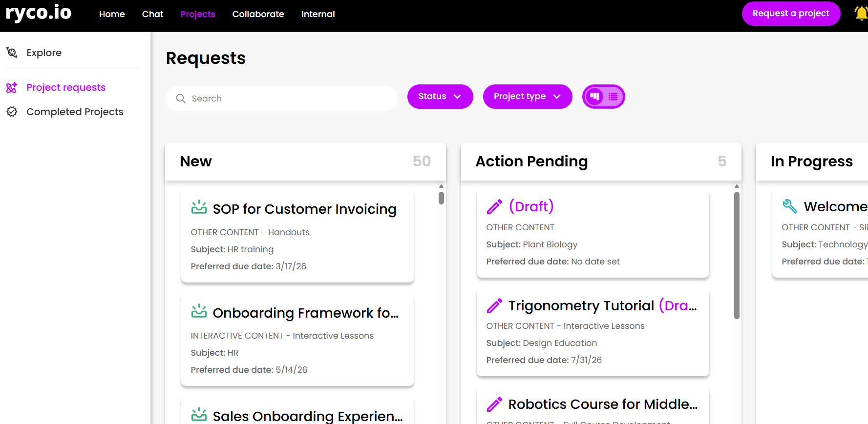Viewport: 868px width, 424px height.
Task: Open the (Draft) Plant Biology card
Action: pos(593,234)
